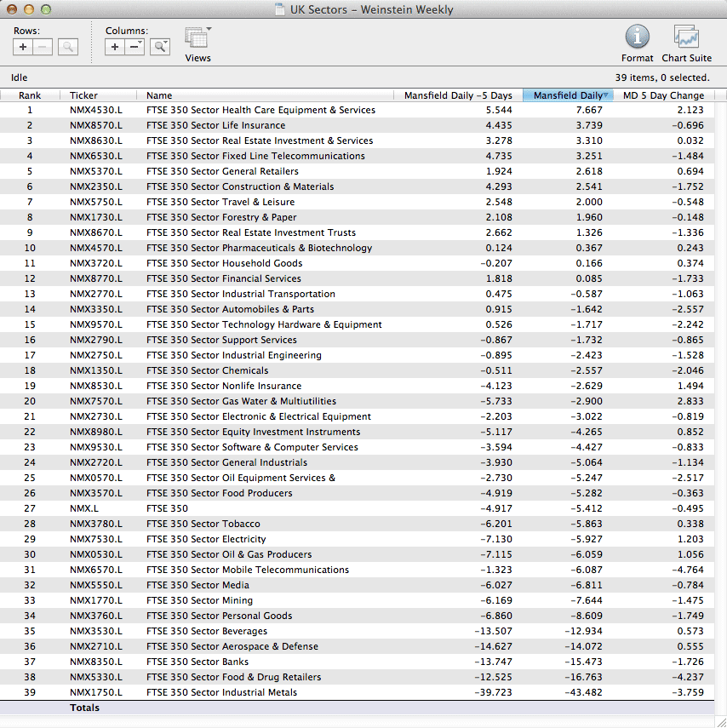The height and width of the screenshot is (728, 727).
Task: Click the add column plus button
Action: [x=115, y=47]
